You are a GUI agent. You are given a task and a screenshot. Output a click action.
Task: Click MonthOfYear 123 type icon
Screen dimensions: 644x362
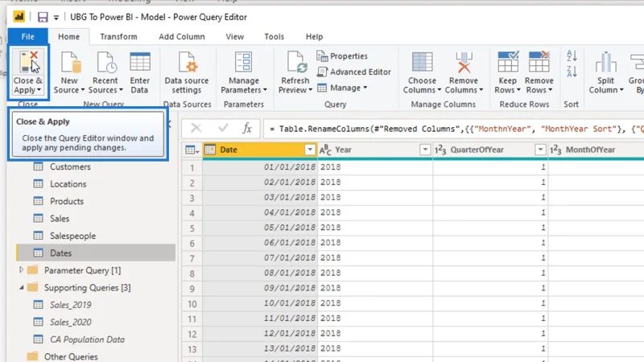555,150
